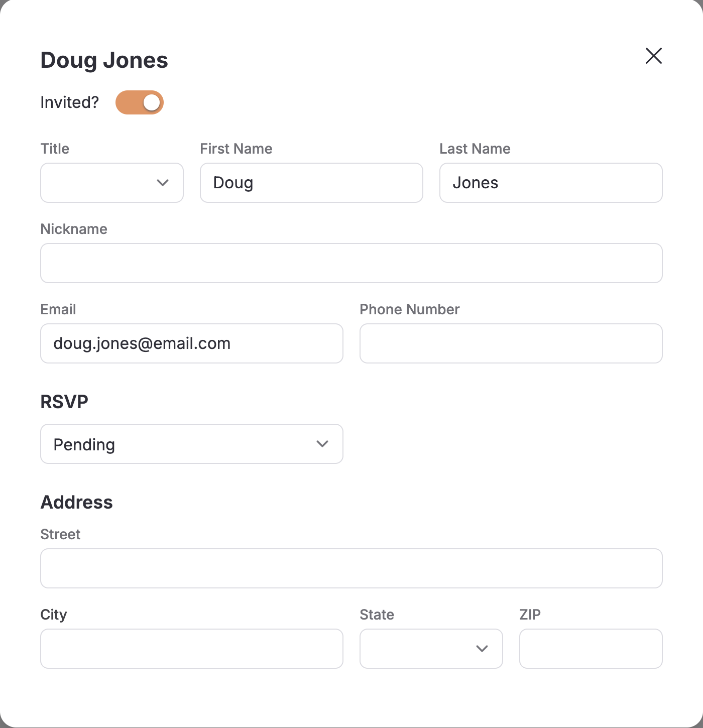Click the Title label
Image resolution: width=703 pixels, height=728 pixels.
(x=55, y=149)
